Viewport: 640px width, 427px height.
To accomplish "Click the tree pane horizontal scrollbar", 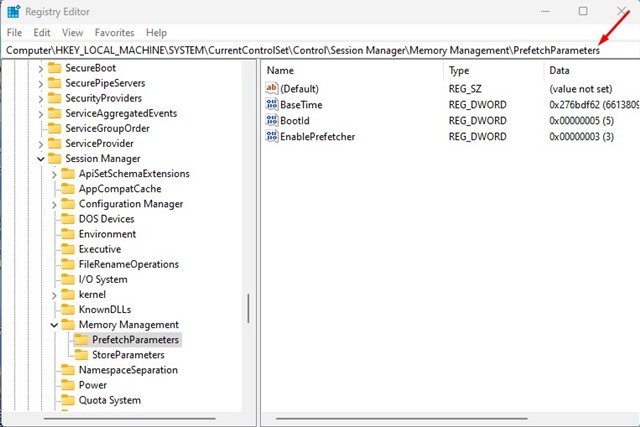I will [130, 418].
